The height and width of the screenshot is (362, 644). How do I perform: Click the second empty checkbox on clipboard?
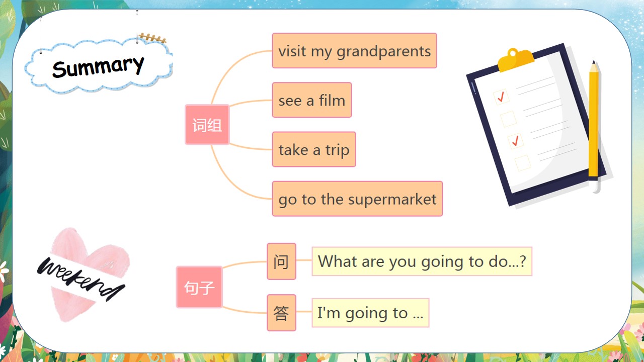508,119
